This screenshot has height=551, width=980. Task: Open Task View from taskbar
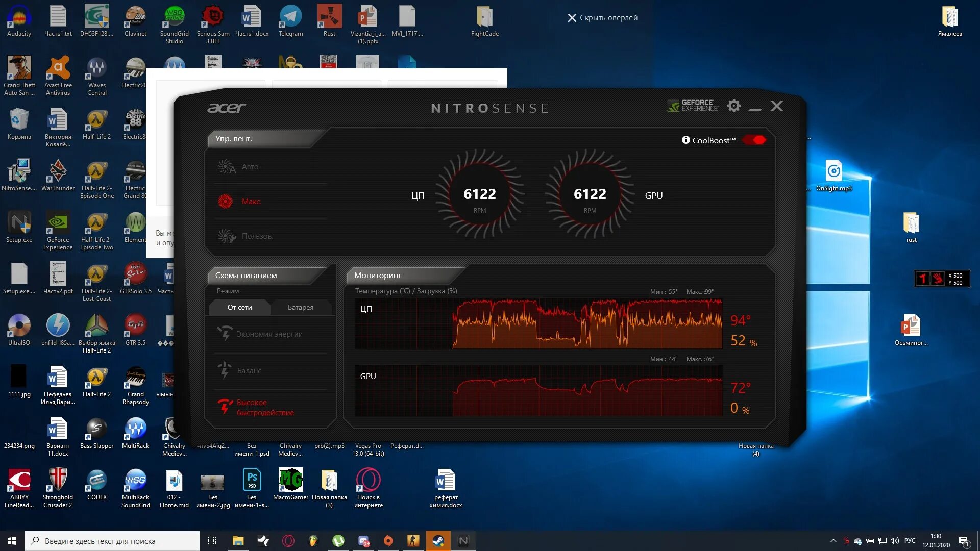click(x=212, y=541)
